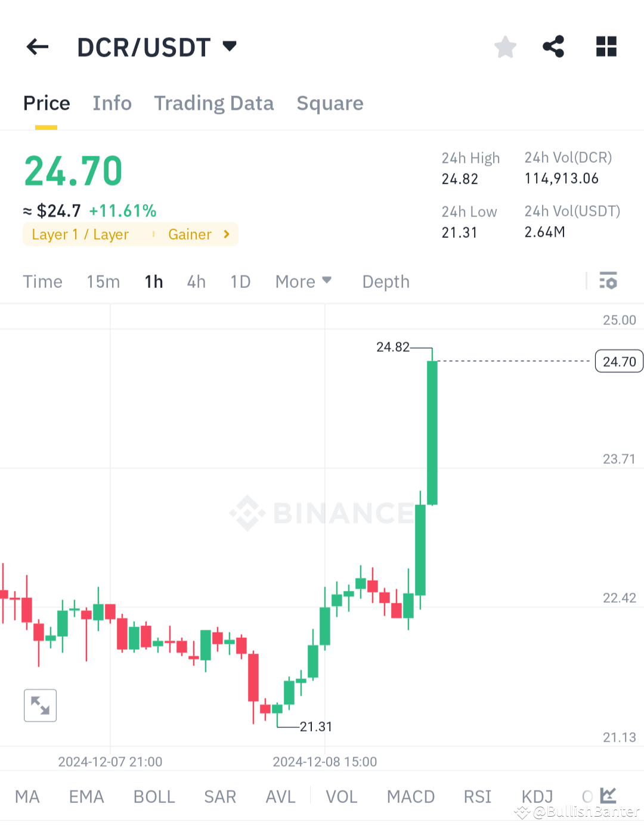Screen dimensions: 644x825
Task: Switch to the Info tab
Action: [112, 103]
